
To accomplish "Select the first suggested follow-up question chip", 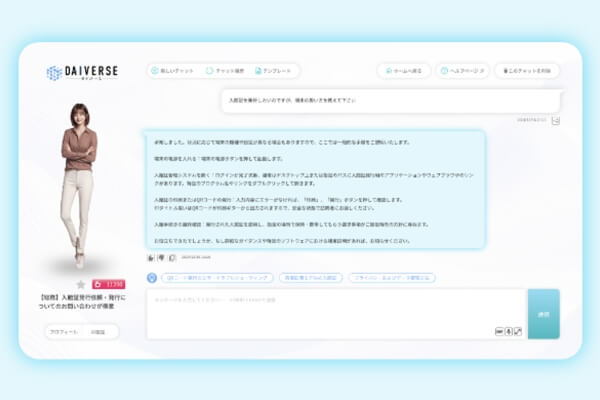I will (x=217, y=278).
